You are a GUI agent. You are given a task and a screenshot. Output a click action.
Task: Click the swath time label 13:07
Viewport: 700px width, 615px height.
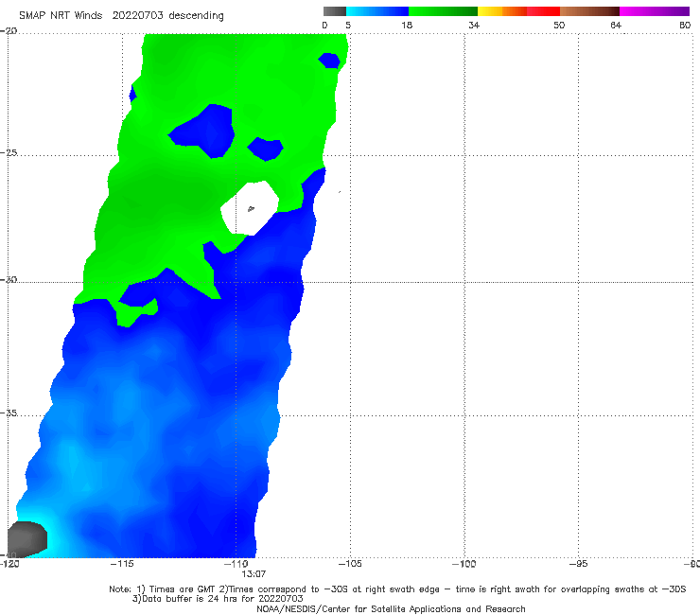[254, 574]
